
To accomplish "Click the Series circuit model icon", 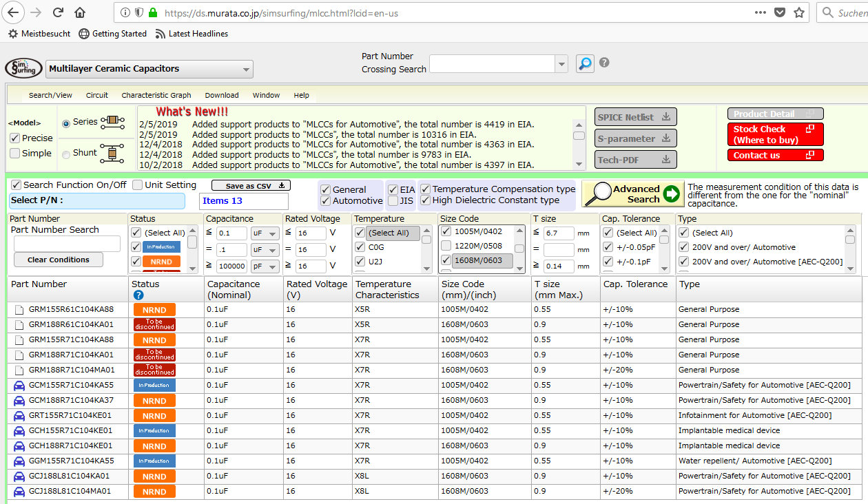I will pyautogui.click(x=112, y=123).
